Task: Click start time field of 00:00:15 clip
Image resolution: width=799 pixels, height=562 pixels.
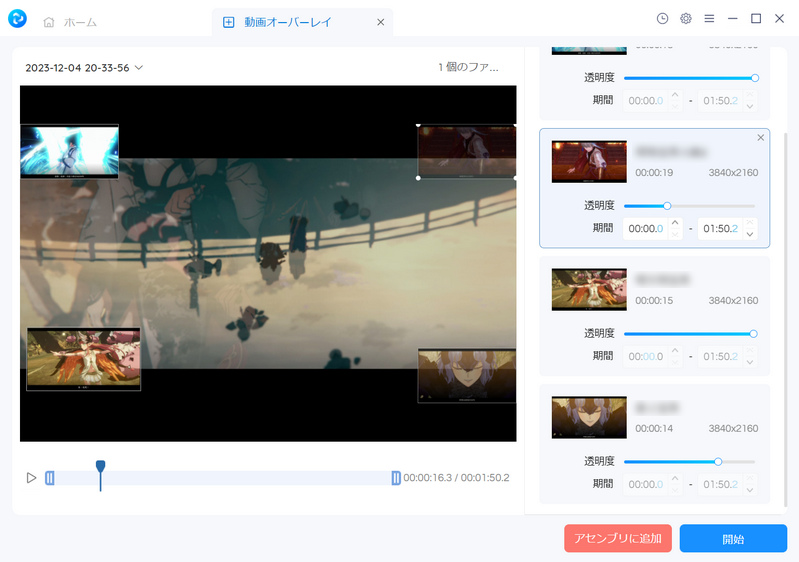Action: (646, 357)
